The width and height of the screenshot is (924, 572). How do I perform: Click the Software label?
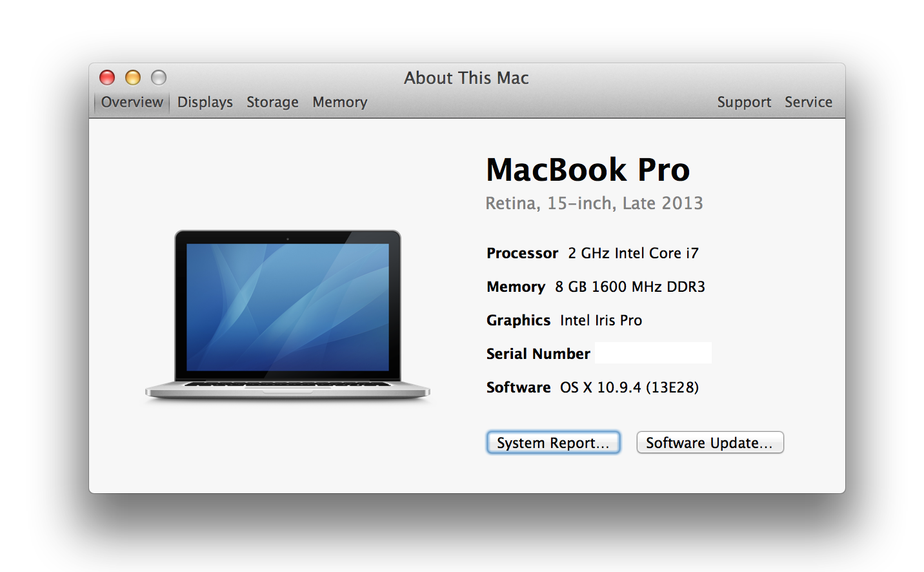click(518, 387)
